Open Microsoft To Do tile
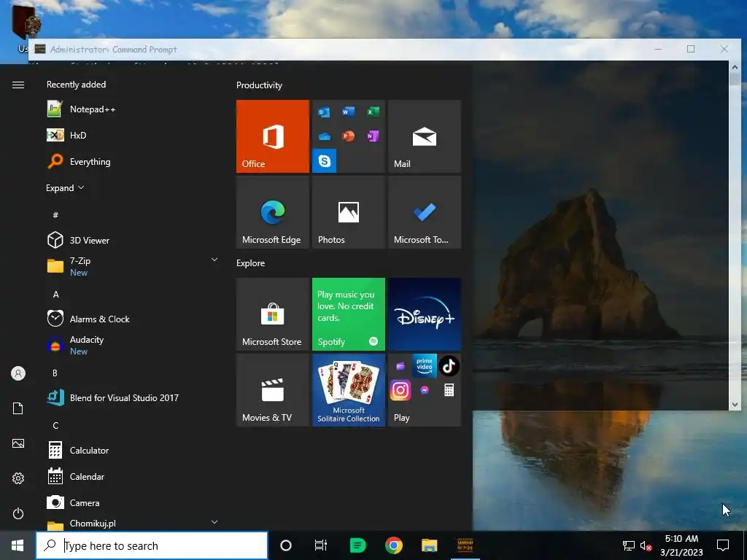This screenshot has height=560, width=747. click(x=425, y=212)
